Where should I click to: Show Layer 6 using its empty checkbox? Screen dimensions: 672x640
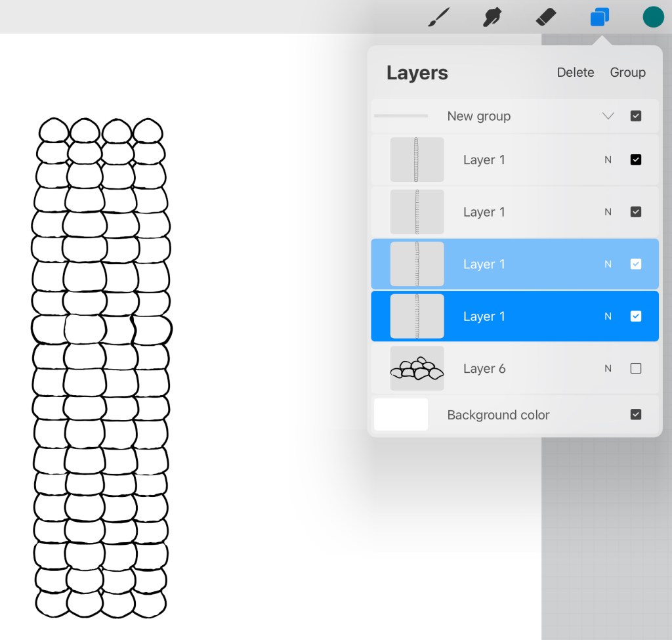(x=635, y=369)
